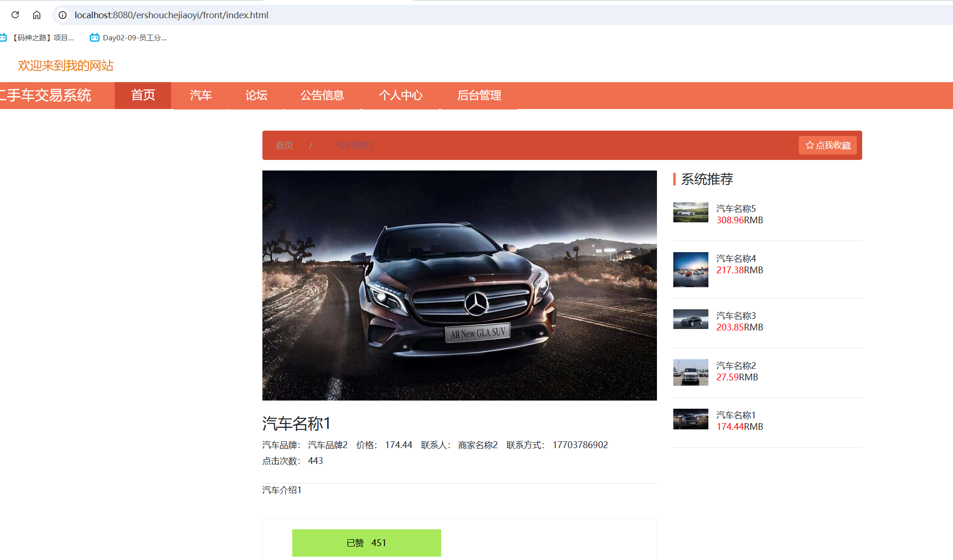Click the 27.59RMB price text
Viewport: 953px width, 560px height.
click(737, 377)
